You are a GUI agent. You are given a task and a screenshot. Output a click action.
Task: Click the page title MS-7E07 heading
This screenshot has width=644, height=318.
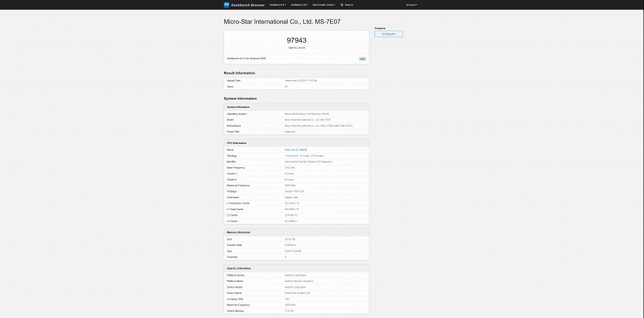click(282, 21)
